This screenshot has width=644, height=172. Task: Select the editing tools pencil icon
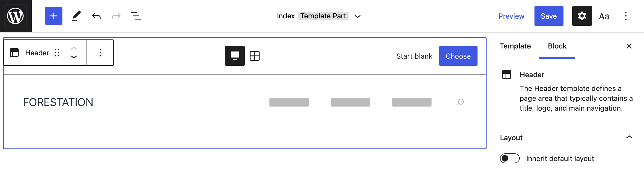76,16
